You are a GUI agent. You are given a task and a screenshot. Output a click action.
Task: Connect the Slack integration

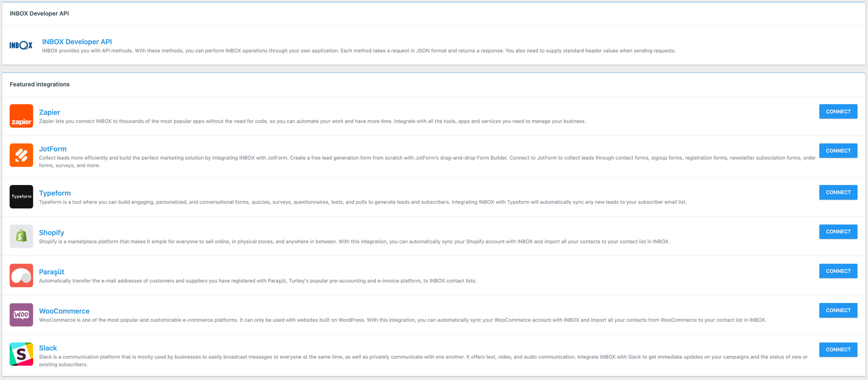(x=838, y=350)
